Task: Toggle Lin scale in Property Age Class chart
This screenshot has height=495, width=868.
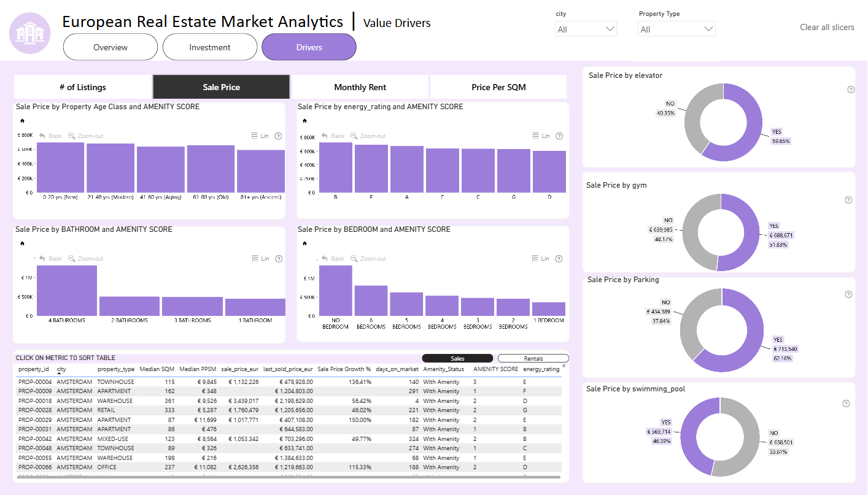Action: click(x=260, y=136)
